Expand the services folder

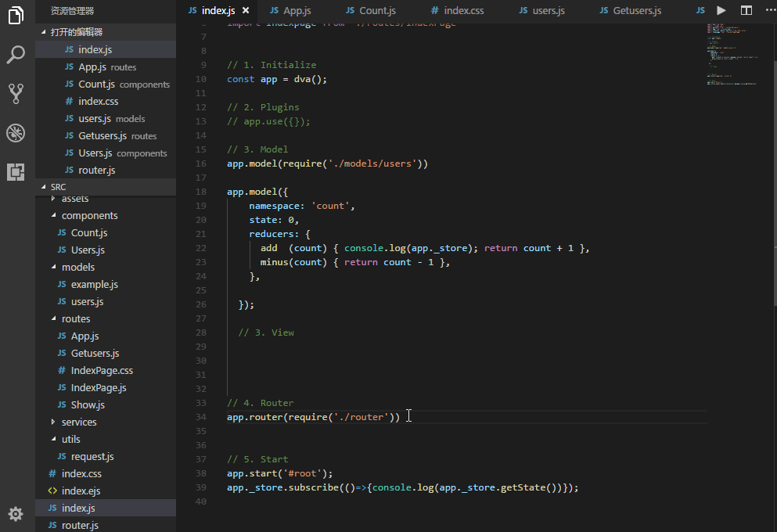click(x=78, y=422)
